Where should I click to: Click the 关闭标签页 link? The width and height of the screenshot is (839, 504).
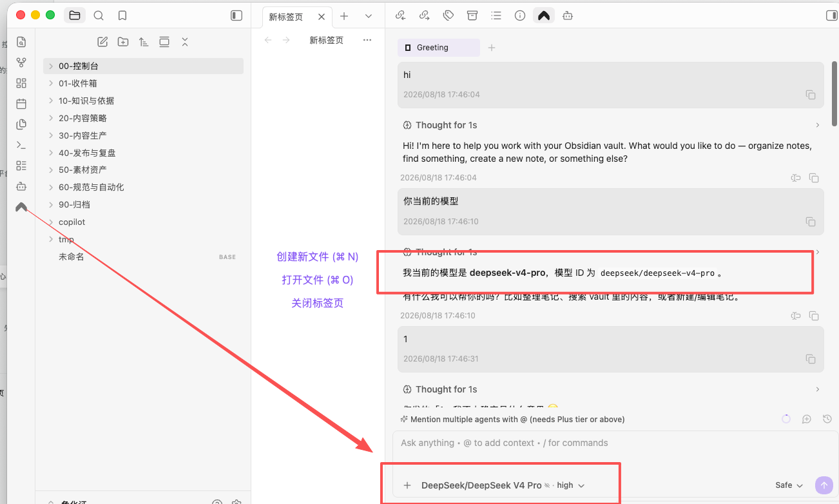click(x=318, y=303)
